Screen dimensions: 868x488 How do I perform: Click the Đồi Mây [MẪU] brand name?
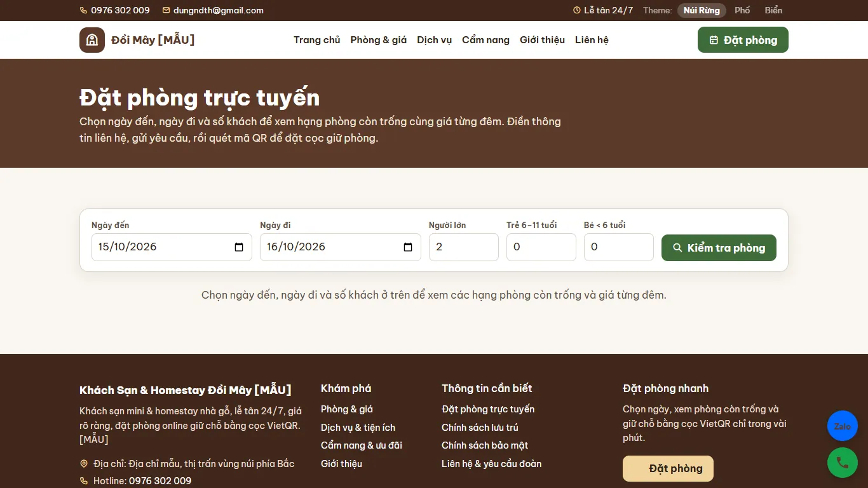153,40
